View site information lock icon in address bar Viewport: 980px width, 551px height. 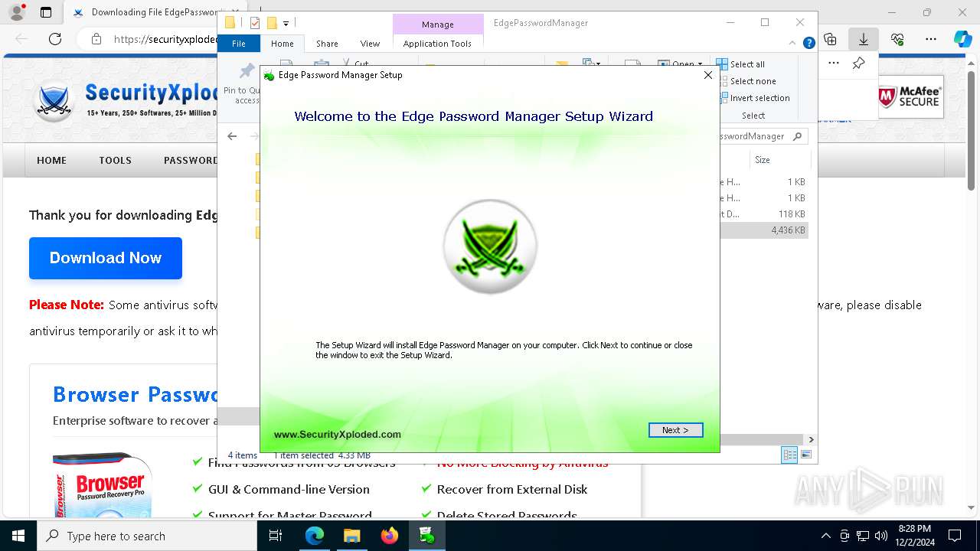coord(96,39)
